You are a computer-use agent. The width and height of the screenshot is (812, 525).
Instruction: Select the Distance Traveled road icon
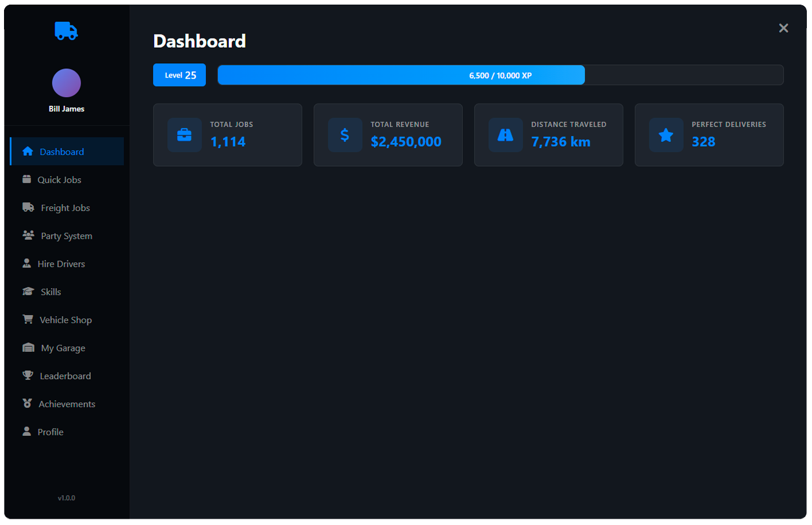point(505,135)
